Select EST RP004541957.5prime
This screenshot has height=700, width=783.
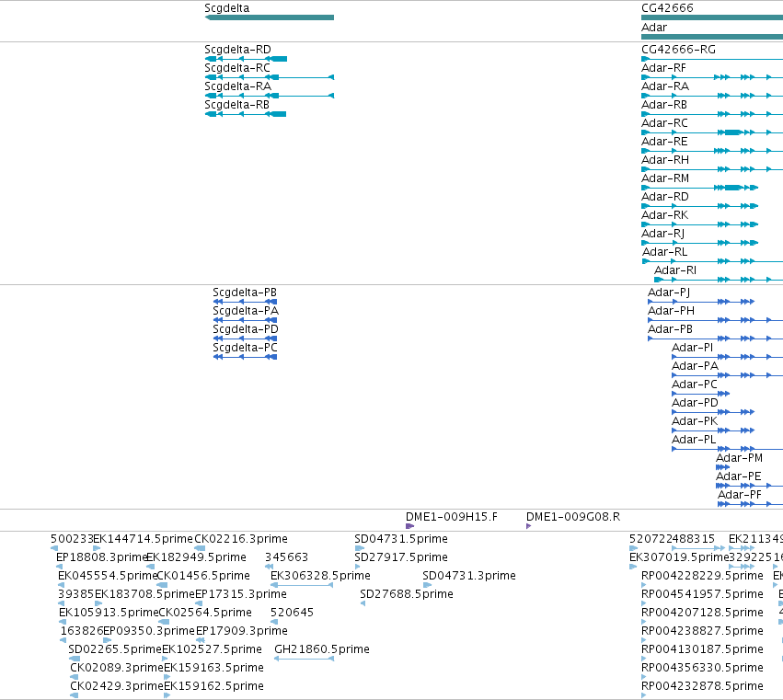point(702,594)
